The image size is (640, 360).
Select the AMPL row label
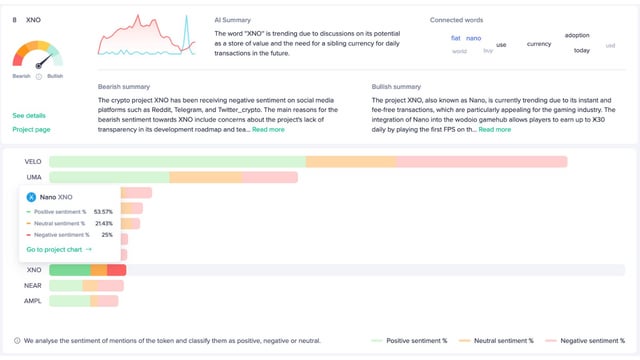click(x=33, y=301)
